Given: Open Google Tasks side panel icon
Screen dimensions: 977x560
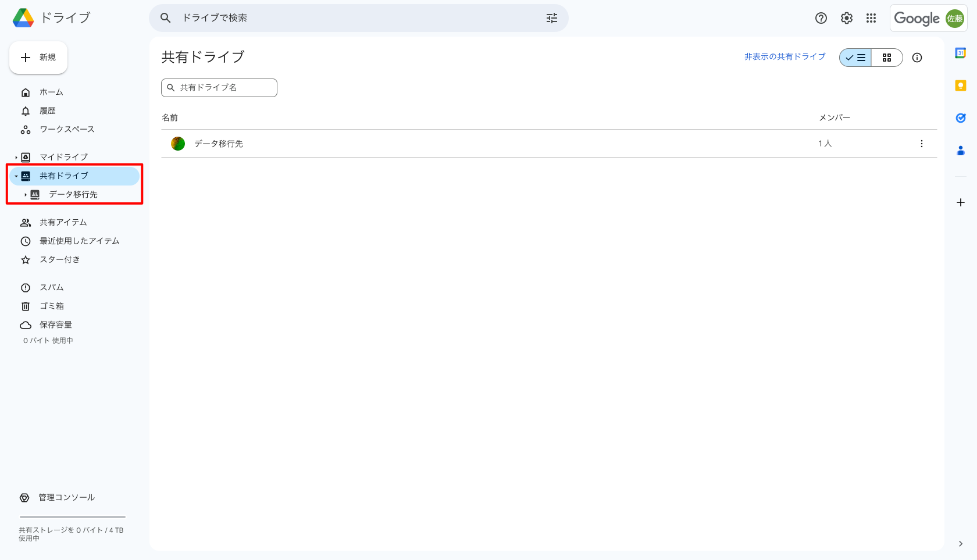Looking at the screenshot, I should [x=961, y=118].
